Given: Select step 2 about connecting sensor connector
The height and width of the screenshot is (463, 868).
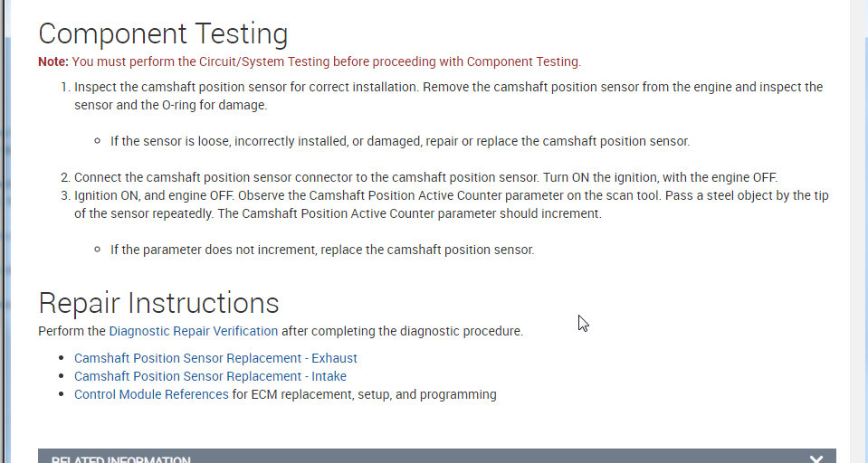Looking at the screenshot, I should click(425, 177).
